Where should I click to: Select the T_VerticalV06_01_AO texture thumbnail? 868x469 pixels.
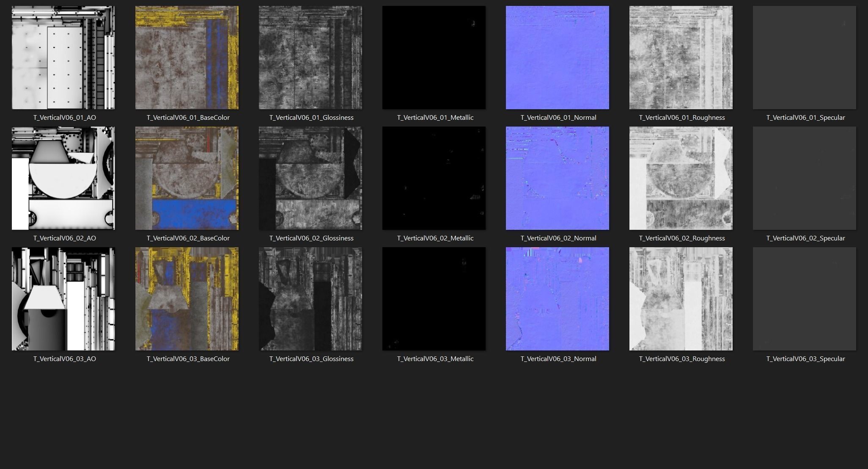(63, 58)
